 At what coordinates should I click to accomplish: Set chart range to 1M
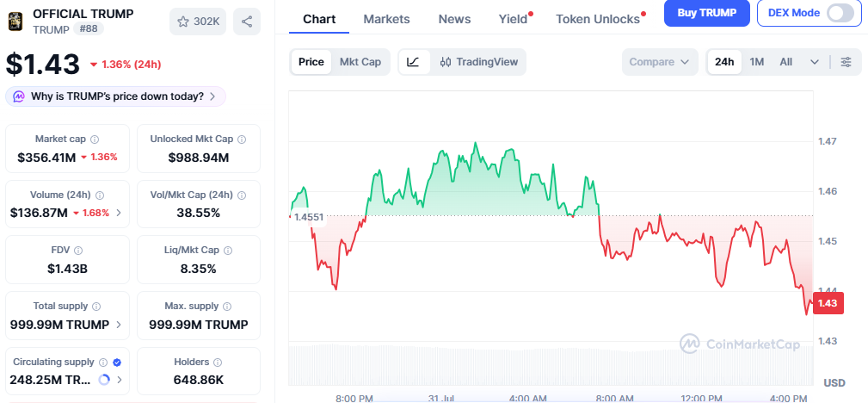click(757, 62)
